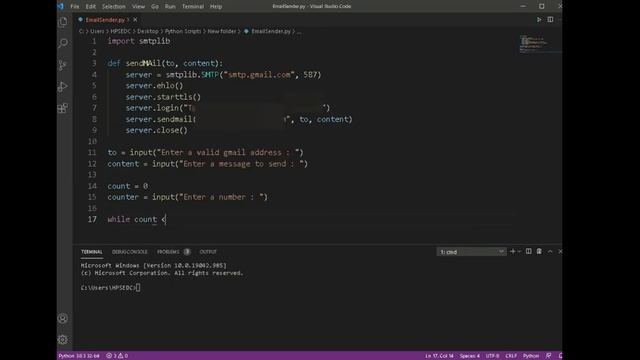Click 'Users' in the breadcrumb path
This screenshot has width=640, height=360.
point(97,31)
